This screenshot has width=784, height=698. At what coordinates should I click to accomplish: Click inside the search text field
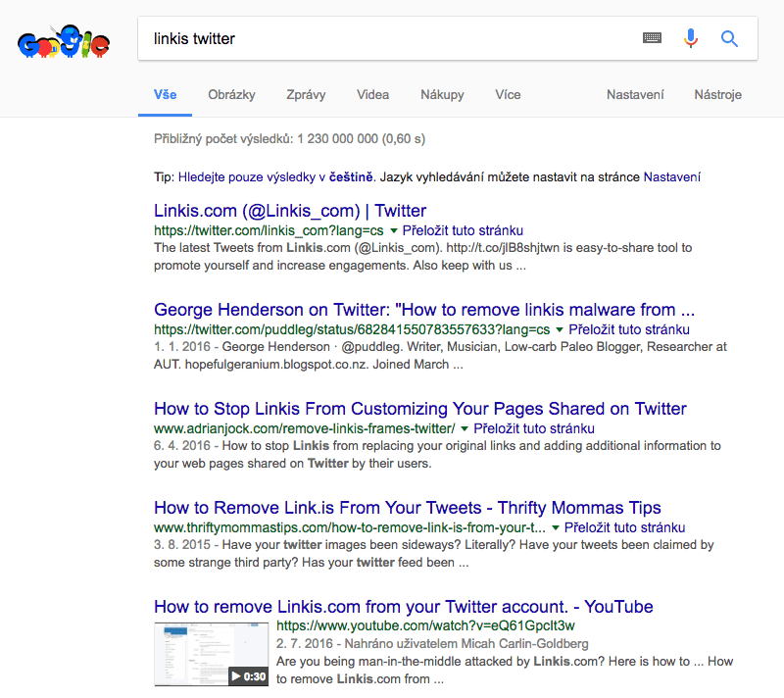point(392,38)
